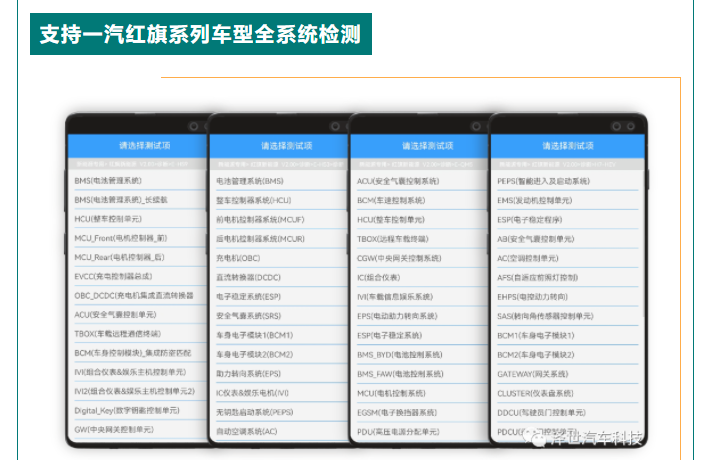This screenshot has width=706, height=460.
Task: Click EGSM(电子换挡器系统) entry
Action: tap(420, 412)
